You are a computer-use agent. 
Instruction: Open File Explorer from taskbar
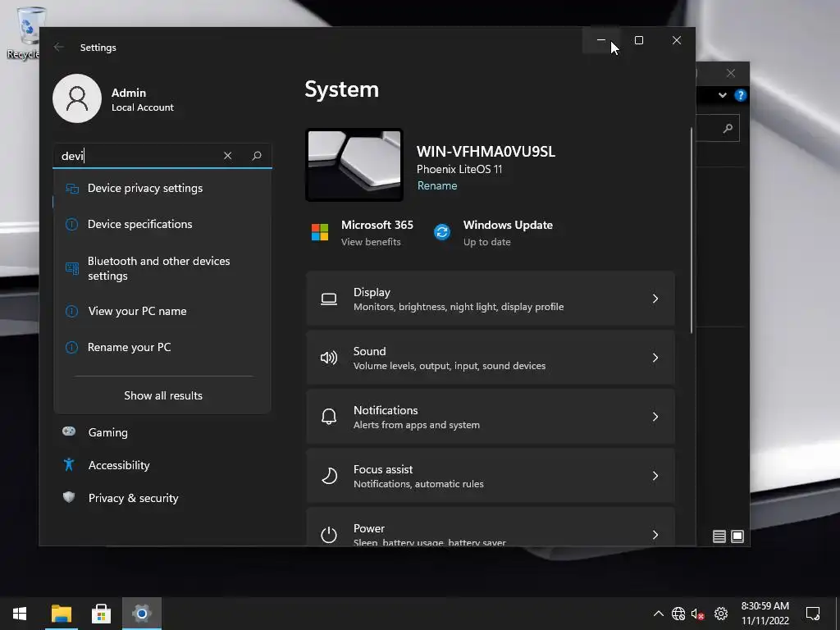[62, 614]
